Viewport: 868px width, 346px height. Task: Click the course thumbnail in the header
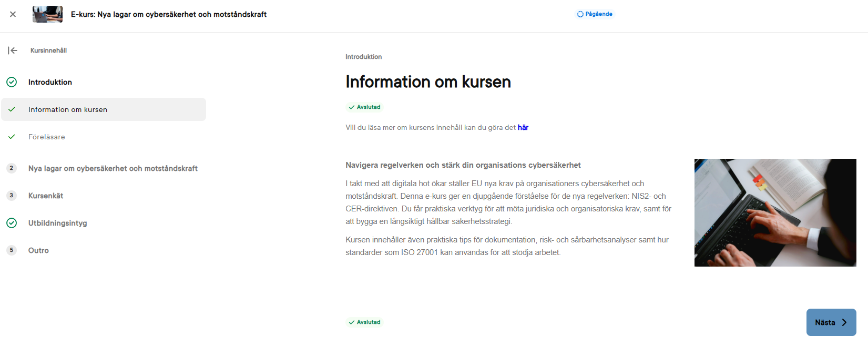pos(47,14)
